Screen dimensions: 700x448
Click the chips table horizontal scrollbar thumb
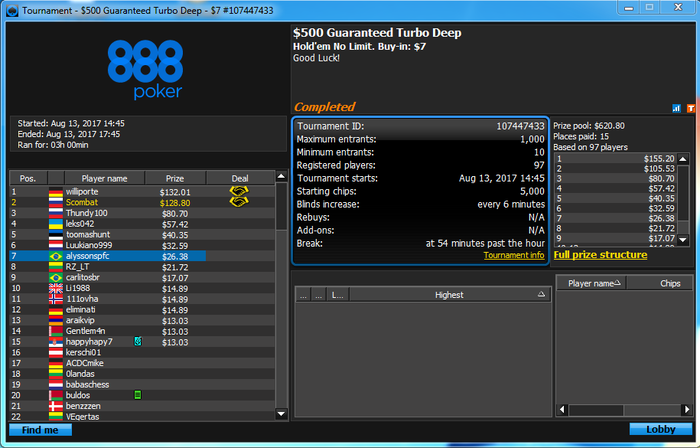[596, 410]
